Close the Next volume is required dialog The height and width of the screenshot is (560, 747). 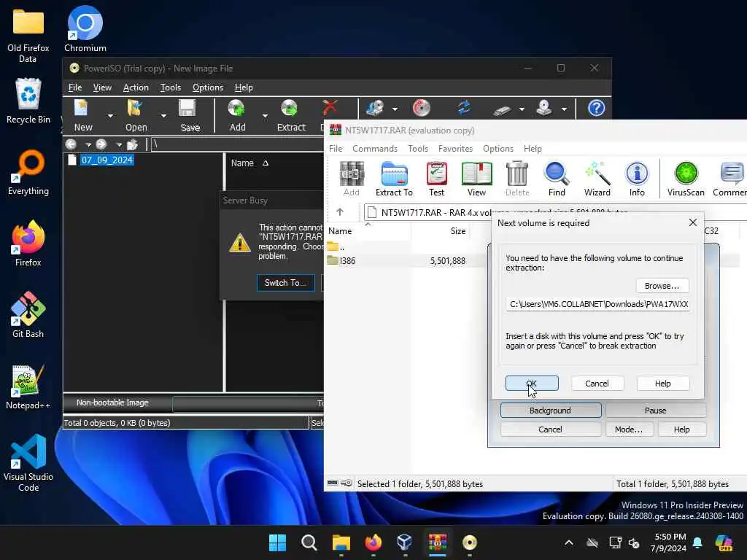(x=693, y=222)
